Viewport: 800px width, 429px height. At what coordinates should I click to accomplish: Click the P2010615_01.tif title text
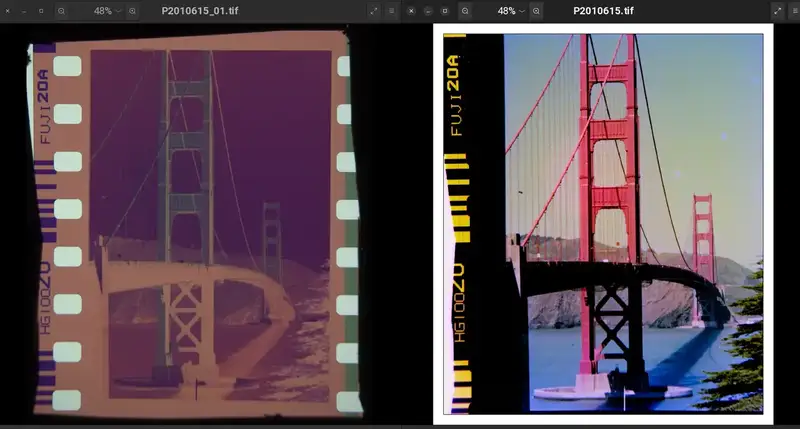point(200,11)
